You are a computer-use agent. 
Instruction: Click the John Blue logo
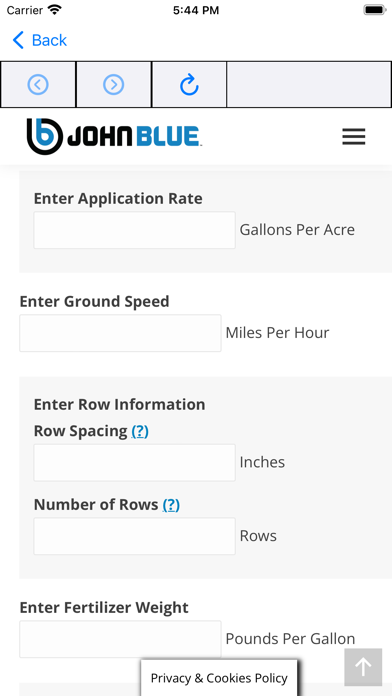coord(115,136)
